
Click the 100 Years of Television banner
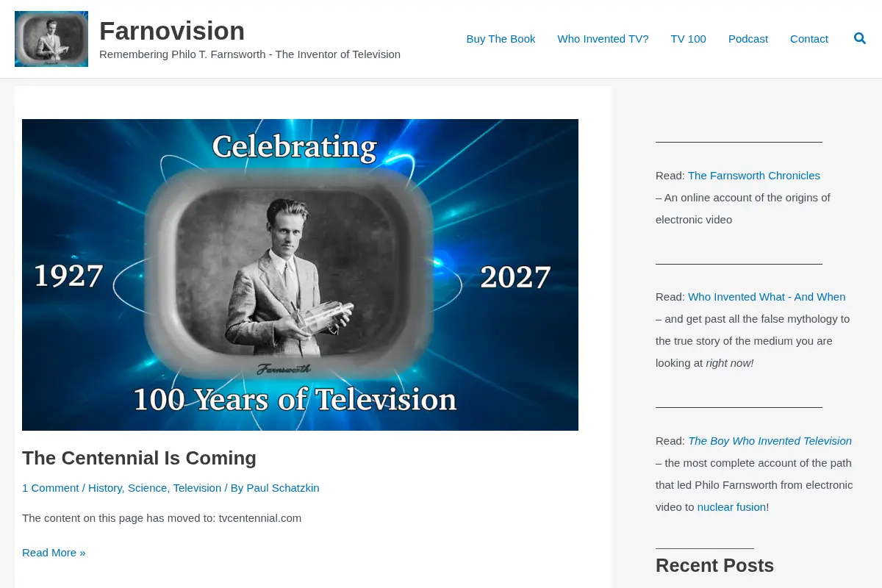300,275
